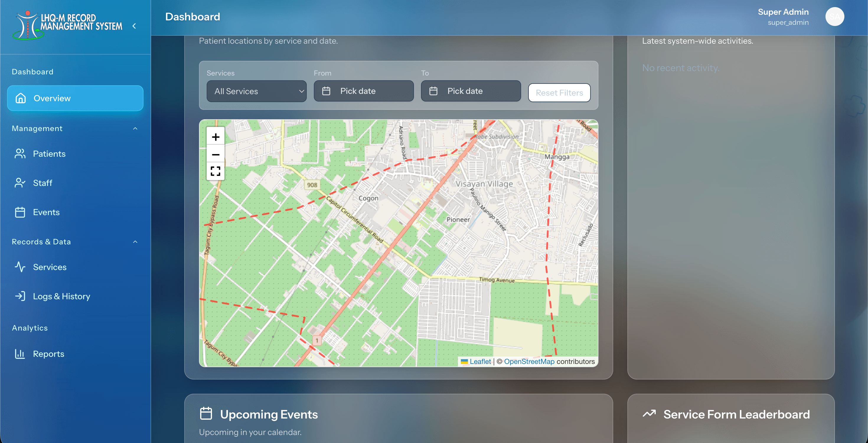Screen dimensions: 868x443
Task: Click the Reports bar-chart icon
Action: [20, 354]
